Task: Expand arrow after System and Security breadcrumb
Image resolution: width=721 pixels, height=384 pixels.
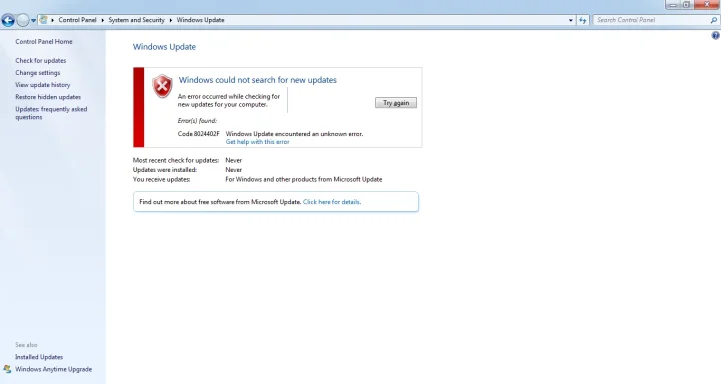Action: coord(171,20)
